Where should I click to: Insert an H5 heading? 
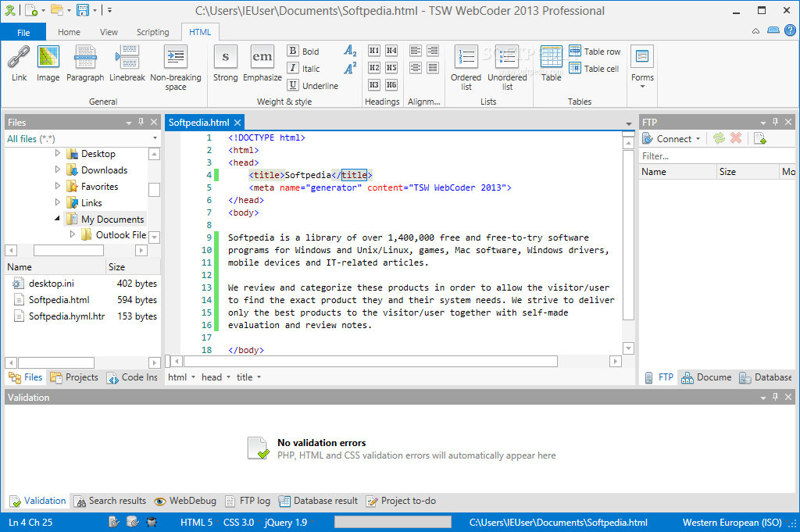click(391, 67)
